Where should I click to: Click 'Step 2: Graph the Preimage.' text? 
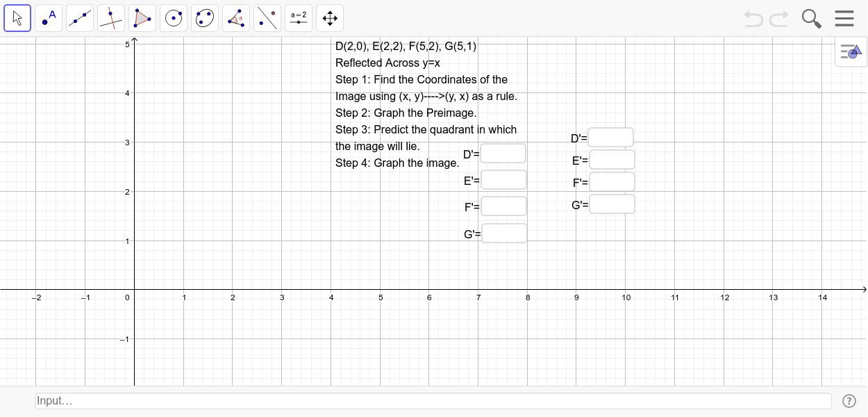406,113
